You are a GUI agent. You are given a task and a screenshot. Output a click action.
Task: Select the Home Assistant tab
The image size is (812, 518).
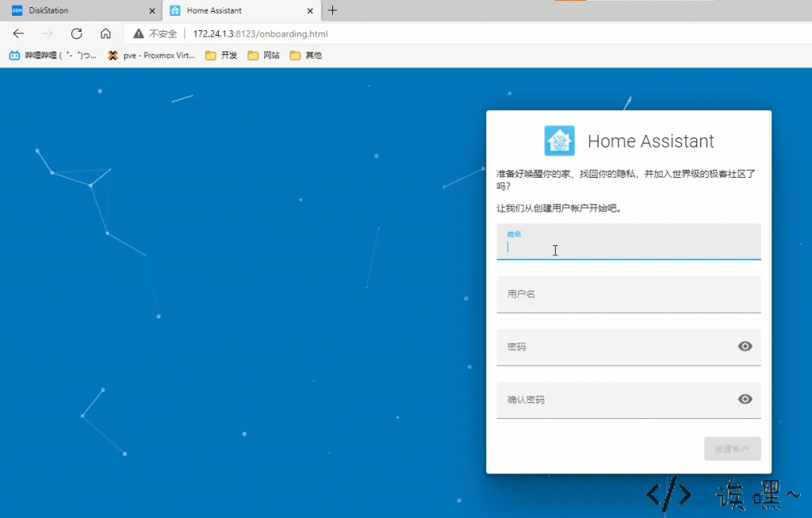(241, 10)
